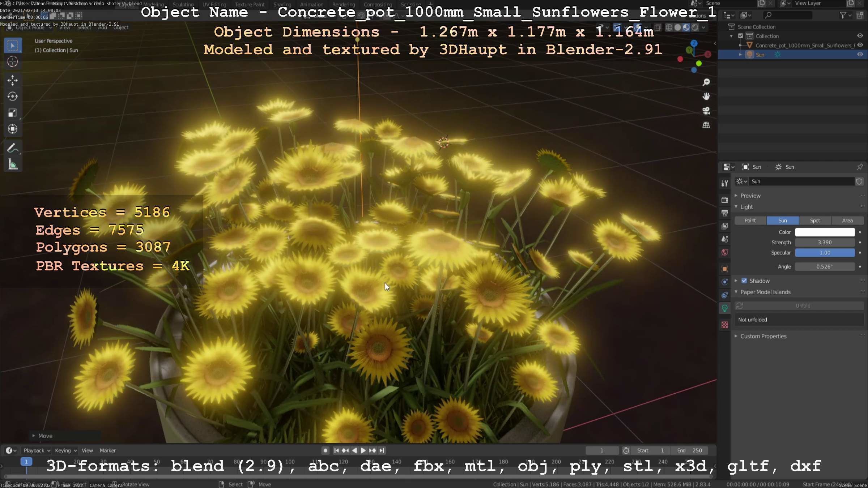Open the Texture properties checker tab

[x=724, y=325]
